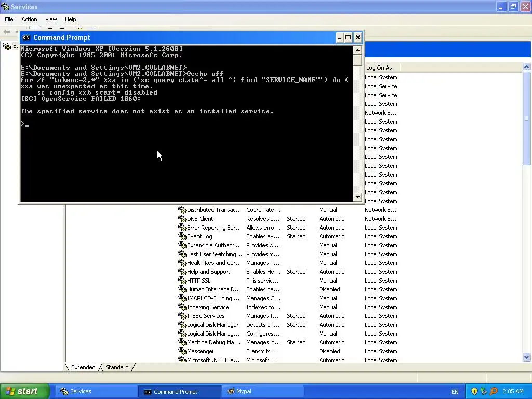
Task: Switch to Services taskbar button
Action: [x=96, y=391]
